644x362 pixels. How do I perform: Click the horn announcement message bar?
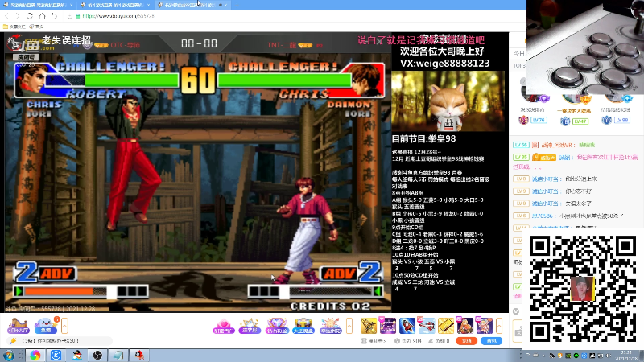tap(60, 340)
